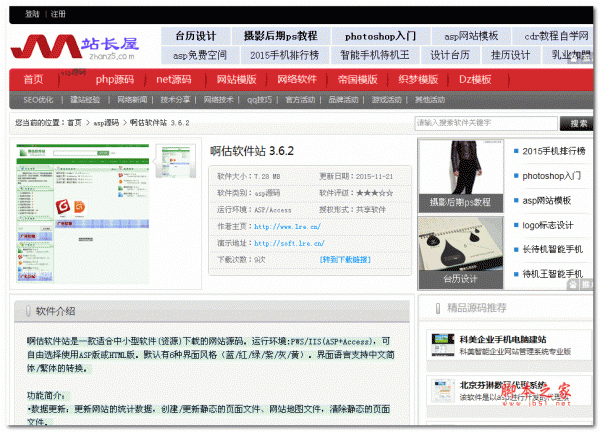Open the 注册 register link

click(58, 14)
